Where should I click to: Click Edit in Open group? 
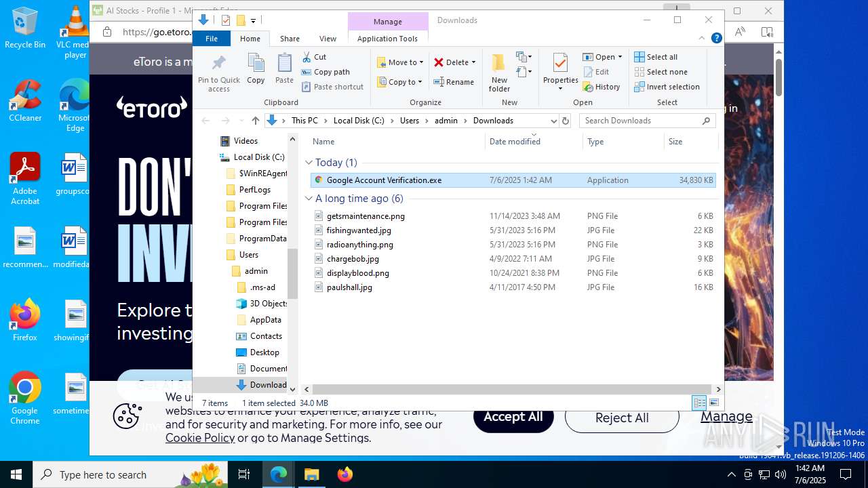pos(596,72)
